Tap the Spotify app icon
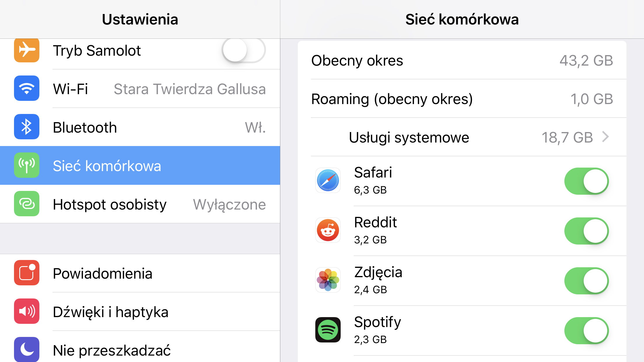Image resolution: width=644 pixels, height=362 pixels. [328, 330]
